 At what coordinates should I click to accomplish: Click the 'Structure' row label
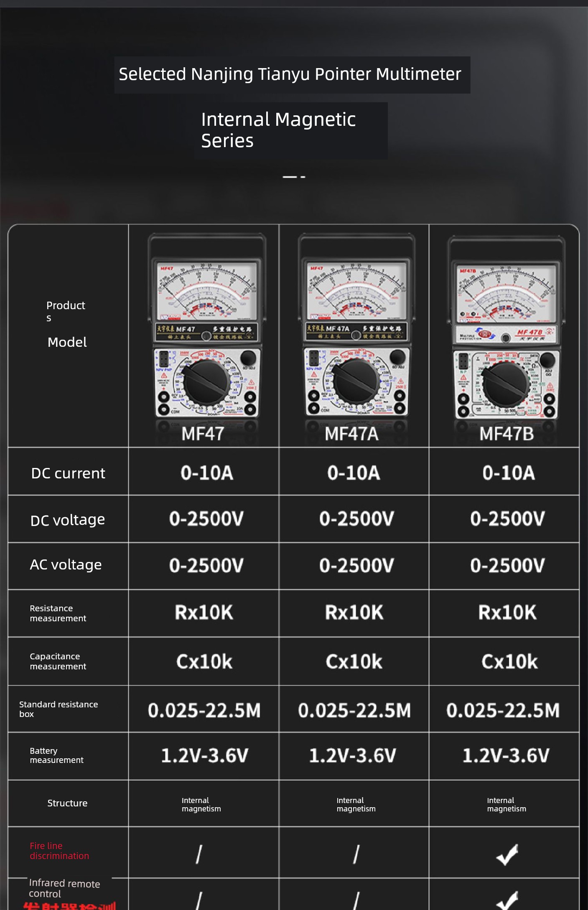67,803
